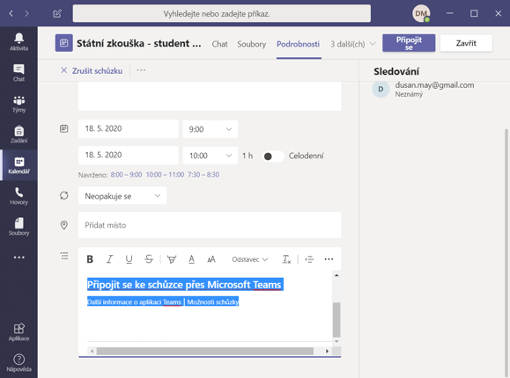The image size is (510, 378).
Task: Switch to the Soubory tab
Action: coord(251,44)
